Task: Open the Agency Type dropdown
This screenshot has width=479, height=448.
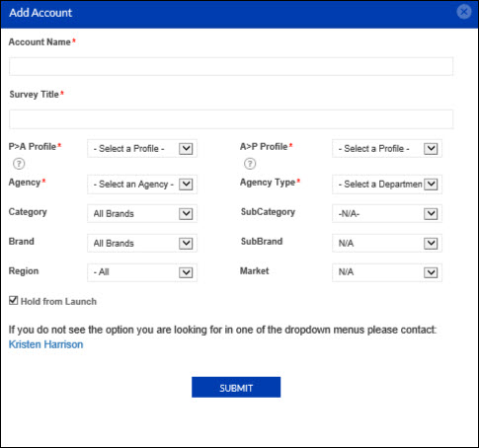Action: [387, 185]
